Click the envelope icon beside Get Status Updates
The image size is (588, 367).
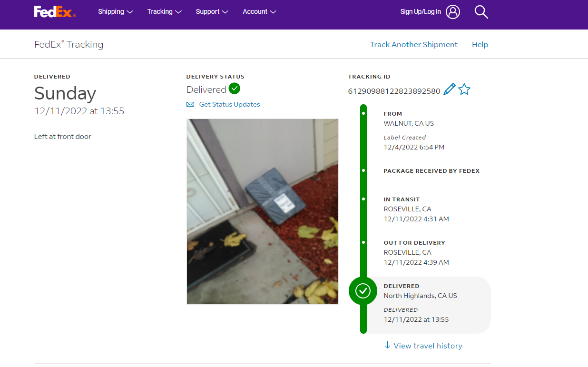coord(190,104)
